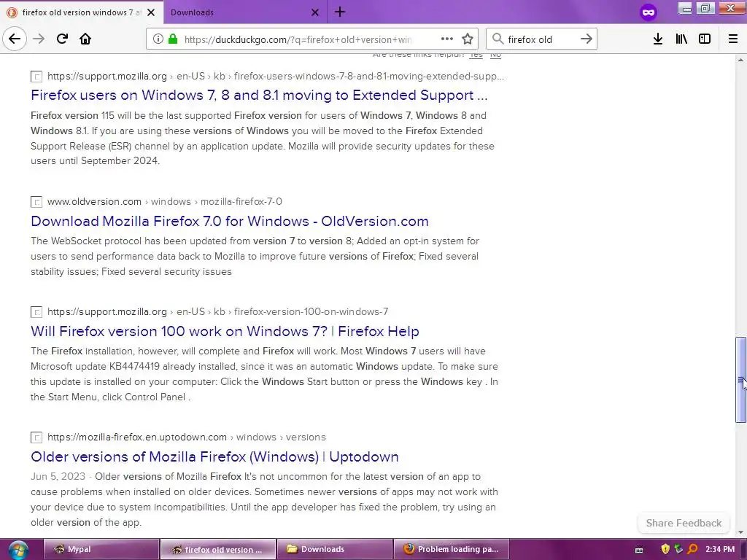Open the home page

click(x=85, y=39)
